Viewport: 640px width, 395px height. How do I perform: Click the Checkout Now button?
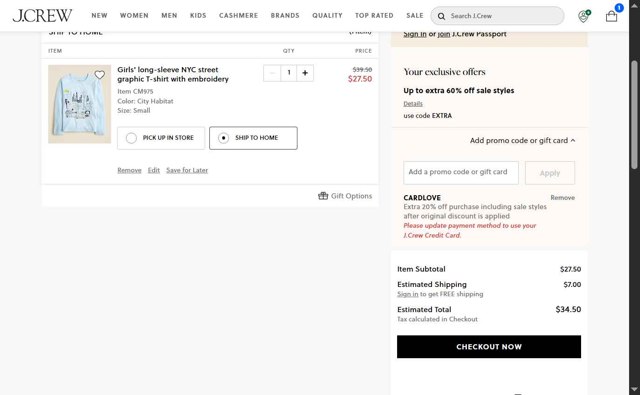coord(489,347)
